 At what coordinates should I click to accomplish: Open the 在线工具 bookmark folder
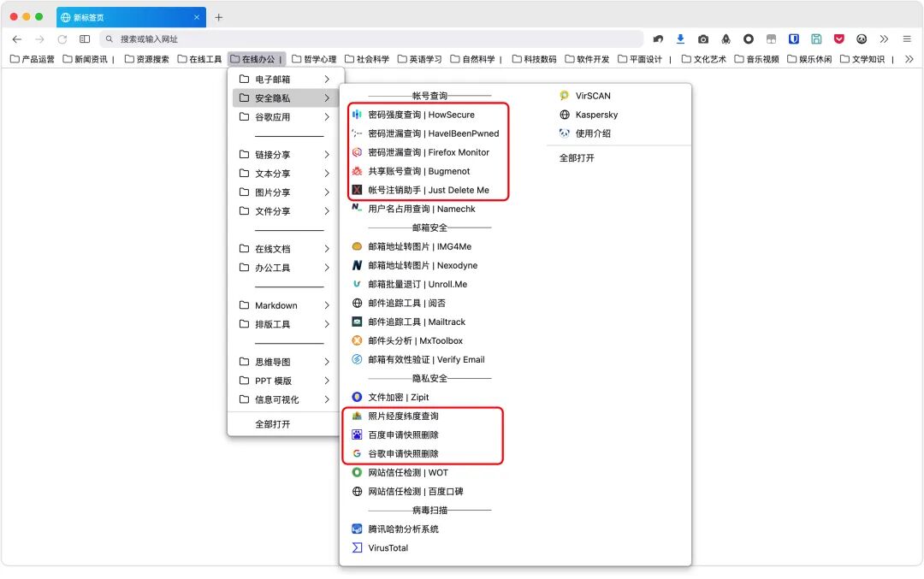pos(199,59)
